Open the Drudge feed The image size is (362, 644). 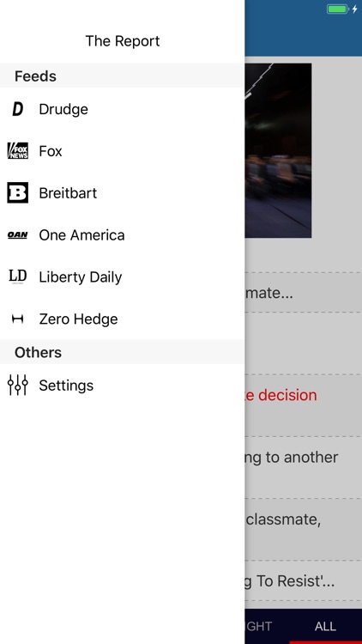pyautogui.click(x=123, y=109)
